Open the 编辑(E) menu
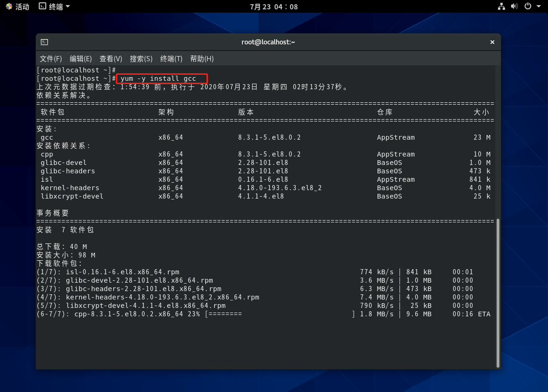This screenshot has width=548, height=392. pos(81,58)
